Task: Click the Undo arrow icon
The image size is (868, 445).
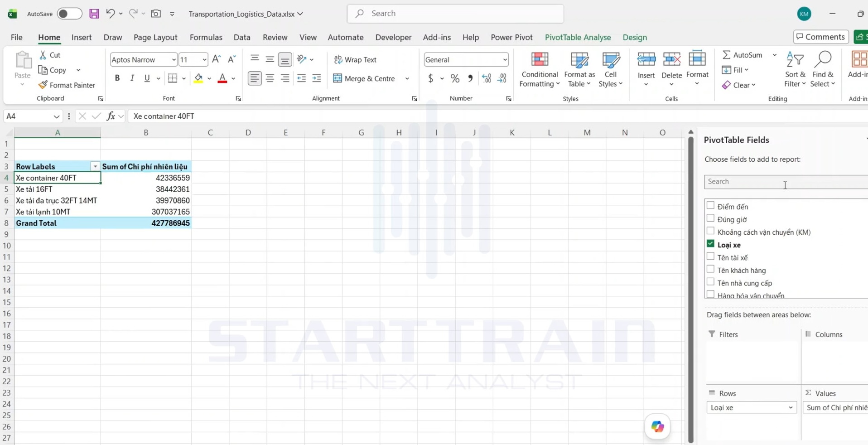Action: click(110, 14)
